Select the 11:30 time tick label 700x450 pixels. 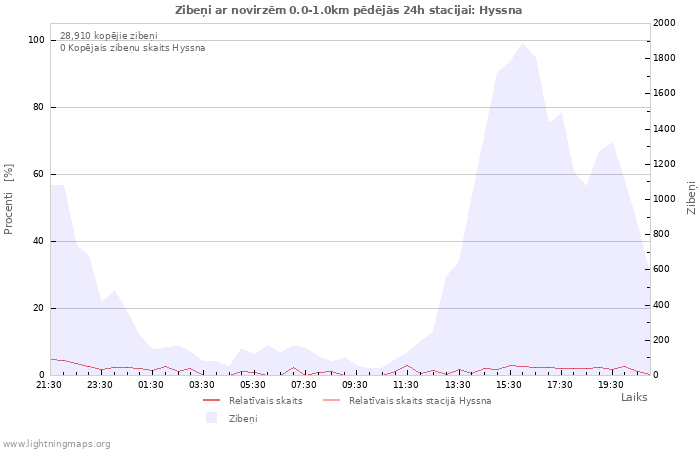click(x=406, y=384)
